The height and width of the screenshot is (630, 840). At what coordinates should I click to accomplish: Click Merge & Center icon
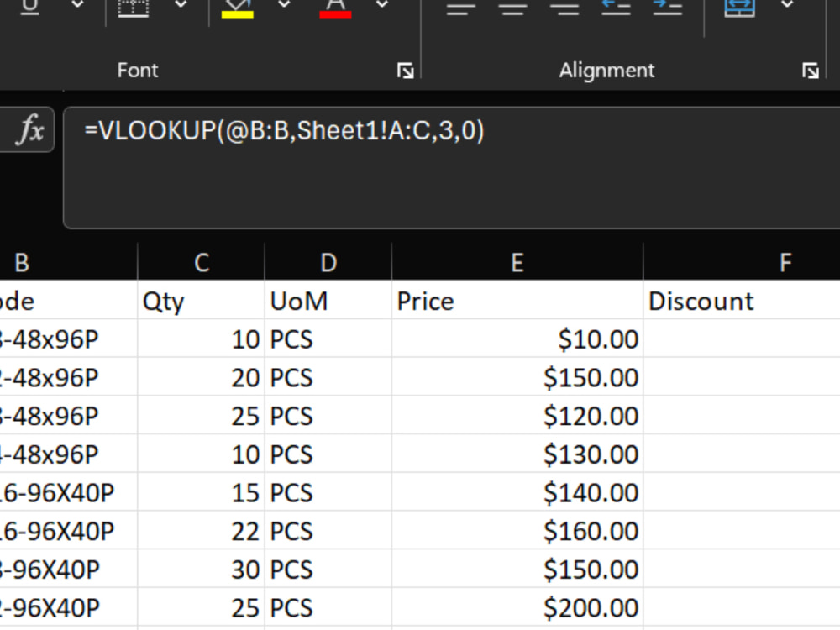click(740, 8)
